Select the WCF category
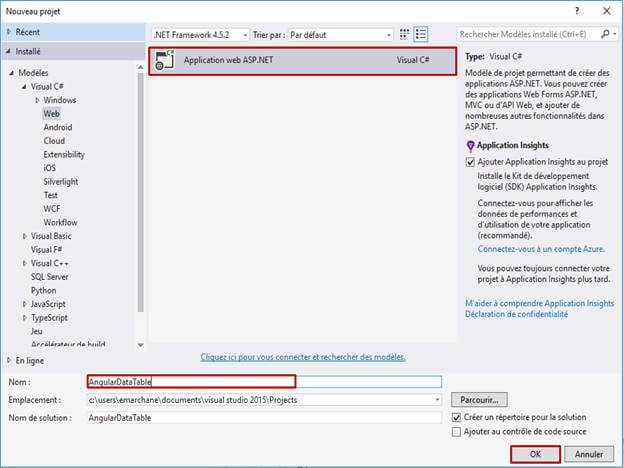This screenshot has width=624, height=468. [52, 209]
